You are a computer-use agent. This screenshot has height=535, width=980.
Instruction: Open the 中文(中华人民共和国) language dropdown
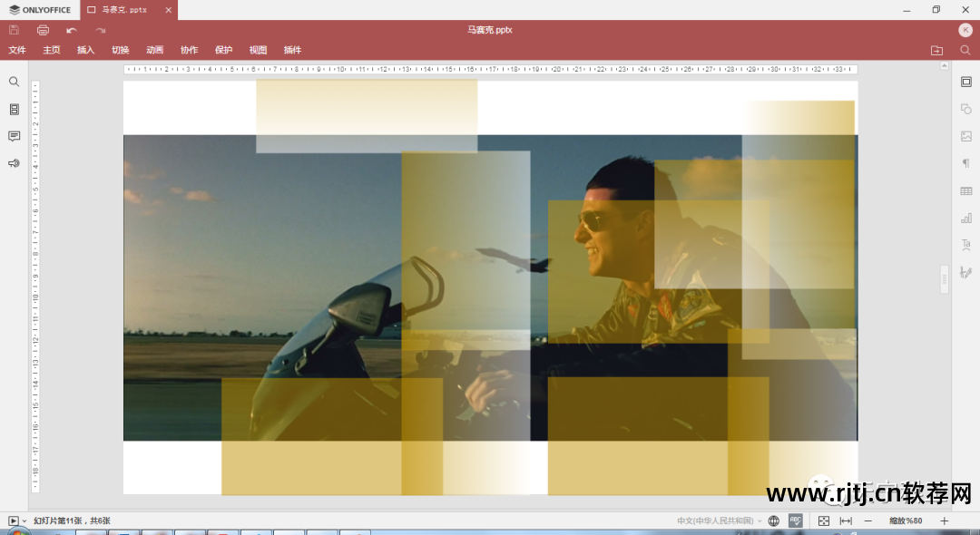pyautogui.click(x=719, y=520)
